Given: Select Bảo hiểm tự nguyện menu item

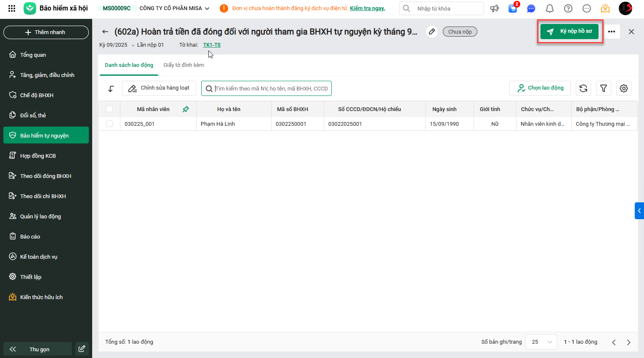Looking at the screenshot, I should (x=46, y=135).
